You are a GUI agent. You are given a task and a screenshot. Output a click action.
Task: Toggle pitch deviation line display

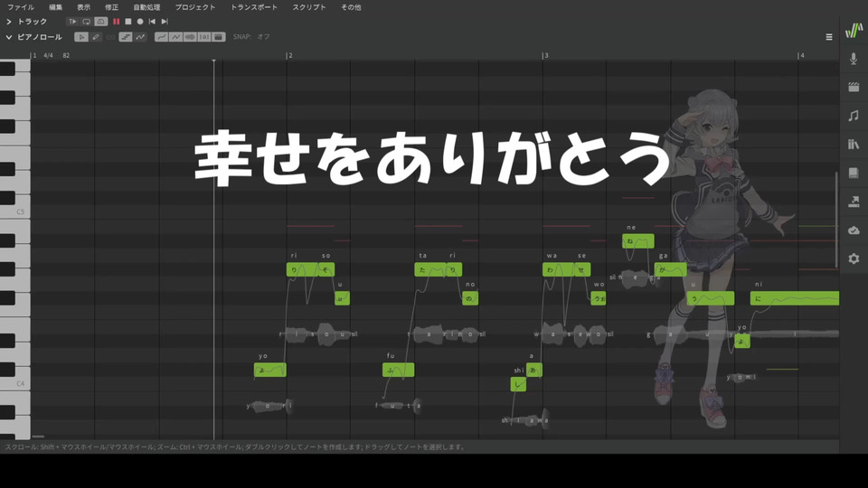[x=175, y=37]
